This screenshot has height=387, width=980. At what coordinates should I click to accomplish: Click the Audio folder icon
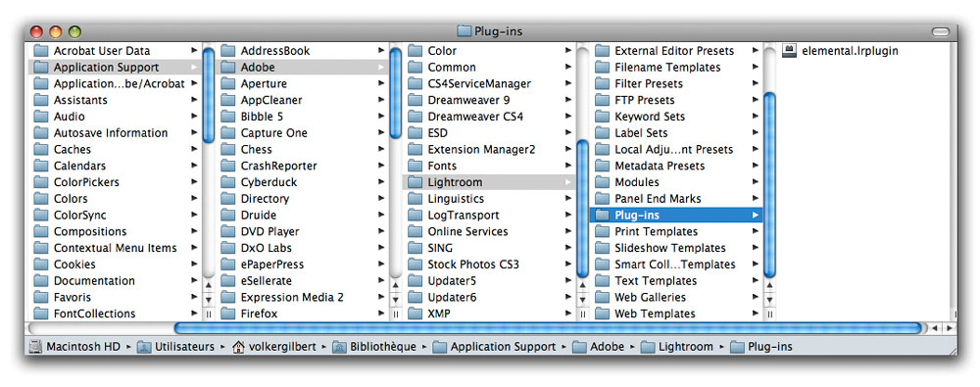click(40, 117)
